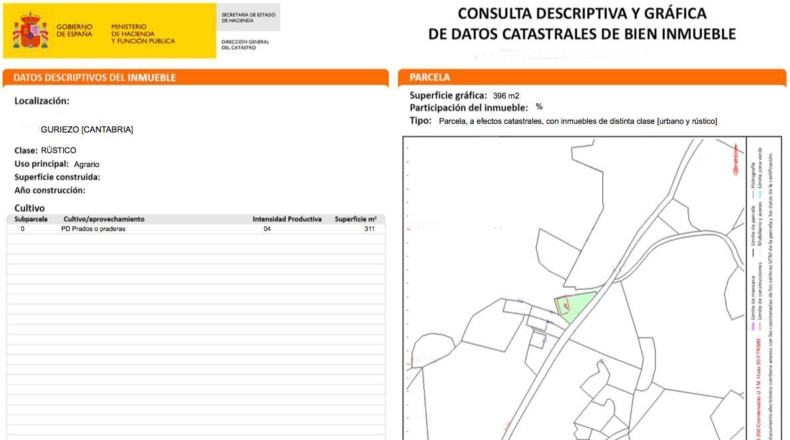Image resolution: width=790 pixels, height=440 pixels.
Task: Click the 'Subparcela' column header
Action: point(31,219)
